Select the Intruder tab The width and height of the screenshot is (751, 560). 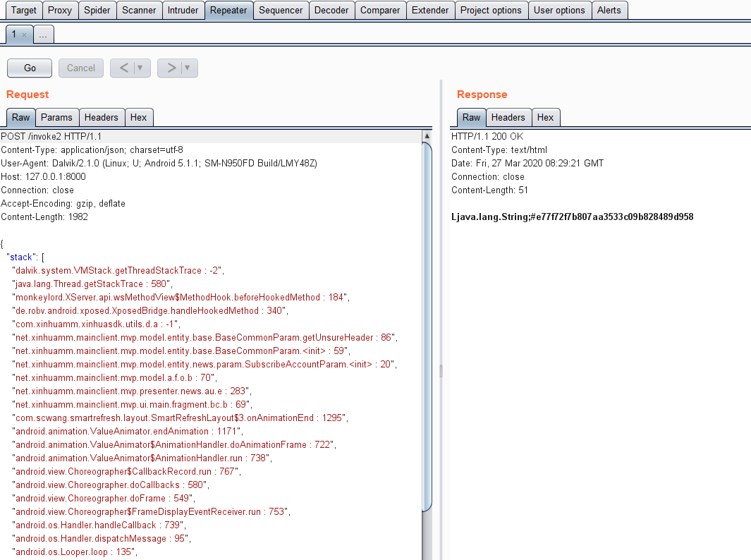pos(183,10)
